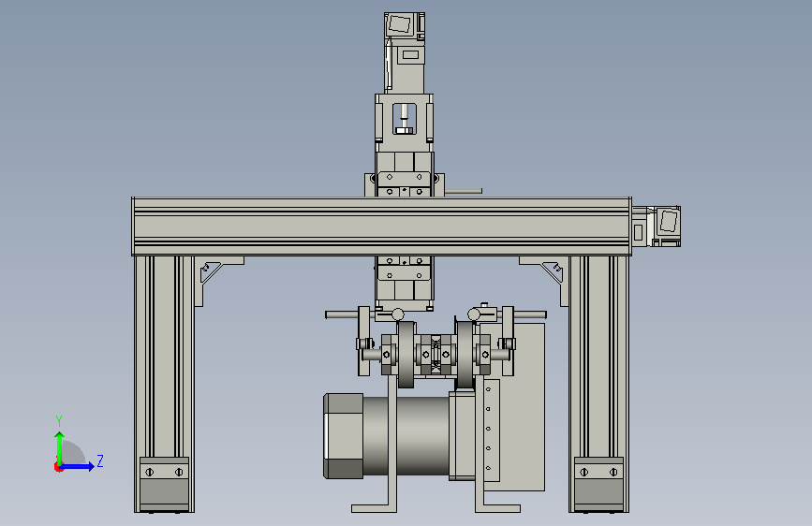The width and height of the screenshot is (812, 526).
Task: Select the servo motor on the beam's right end
Action: pyautogui.click(x=657, y=226)
